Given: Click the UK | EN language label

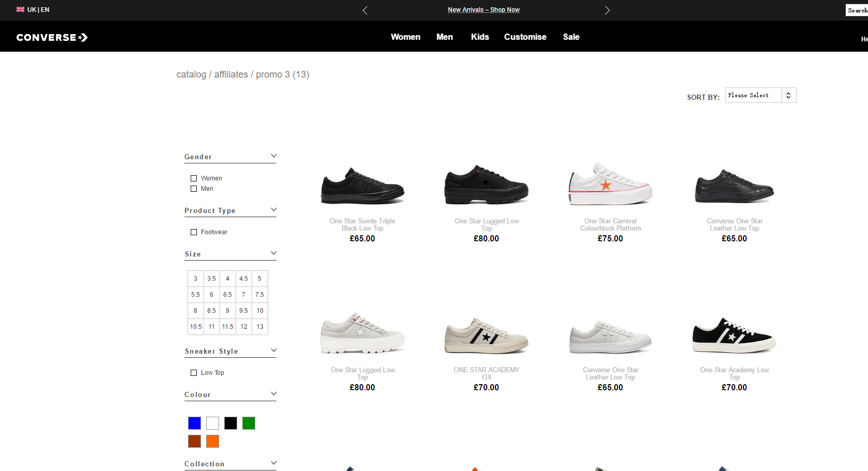Looking at the screenshot, I should 38,10.
